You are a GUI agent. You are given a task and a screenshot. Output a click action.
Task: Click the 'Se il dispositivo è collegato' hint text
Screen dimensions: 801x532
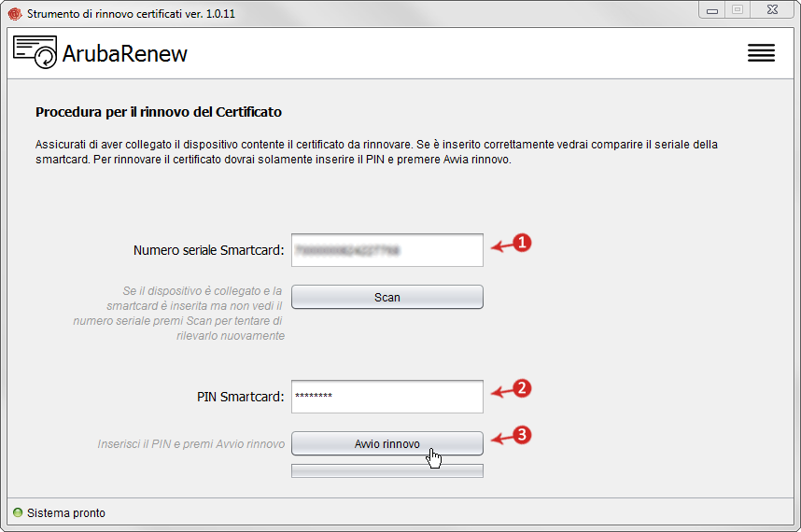(179, 313)
